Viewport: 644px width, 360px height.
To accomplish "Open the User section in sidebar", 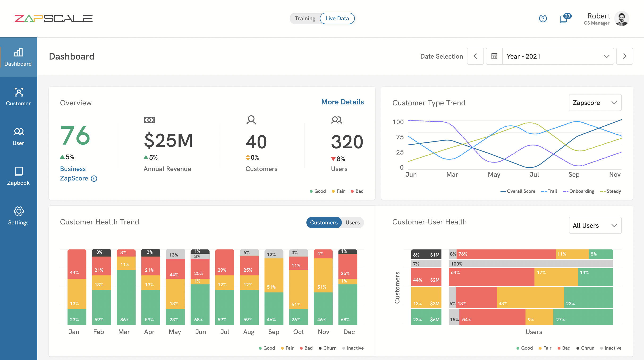I will click(x=18, y=136).
